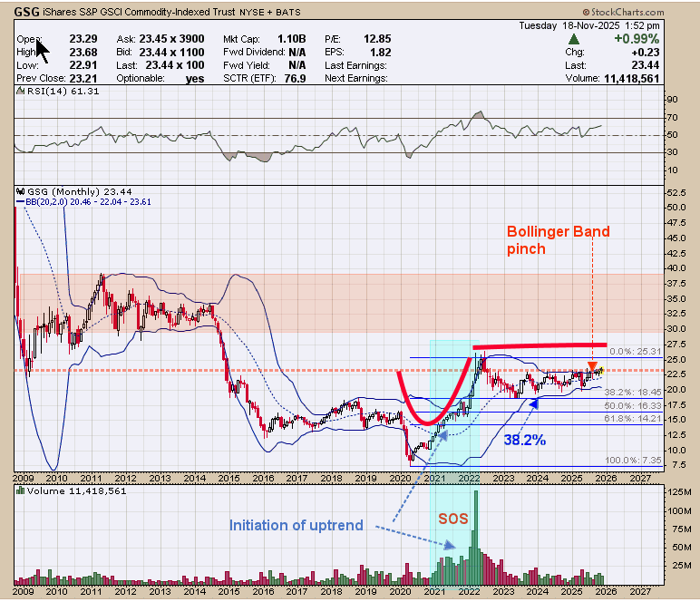Open the StockCharts.com copyright link
Viewport: 700px width, 602px height.
point(623,12)
